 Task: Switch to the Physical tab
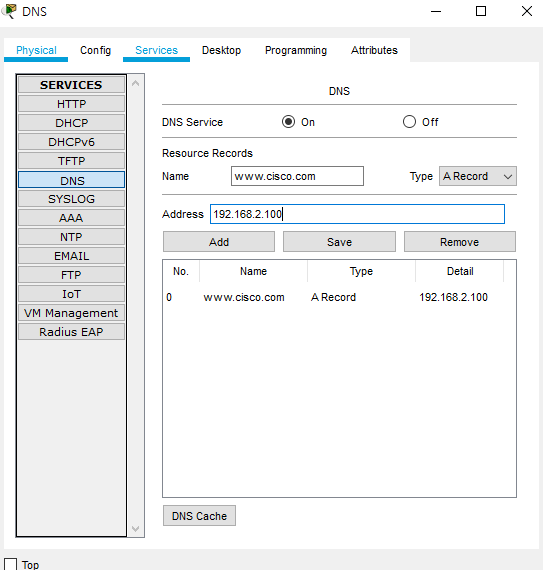(x=36, y=50)
